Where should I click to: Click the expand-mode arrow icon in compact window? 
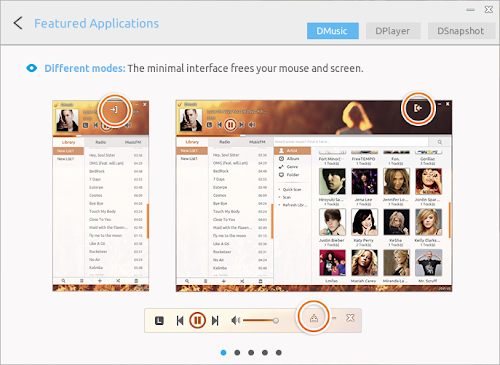coord(114,109)
